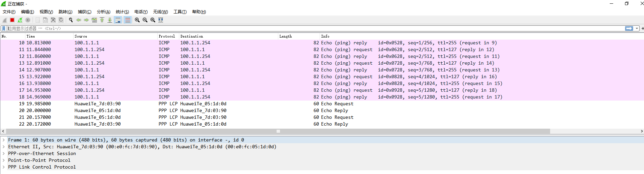The width and height of the screenshot is (644, 174).
Task: Add a display filter button with plus icon
Action: [x=642, y=28]
